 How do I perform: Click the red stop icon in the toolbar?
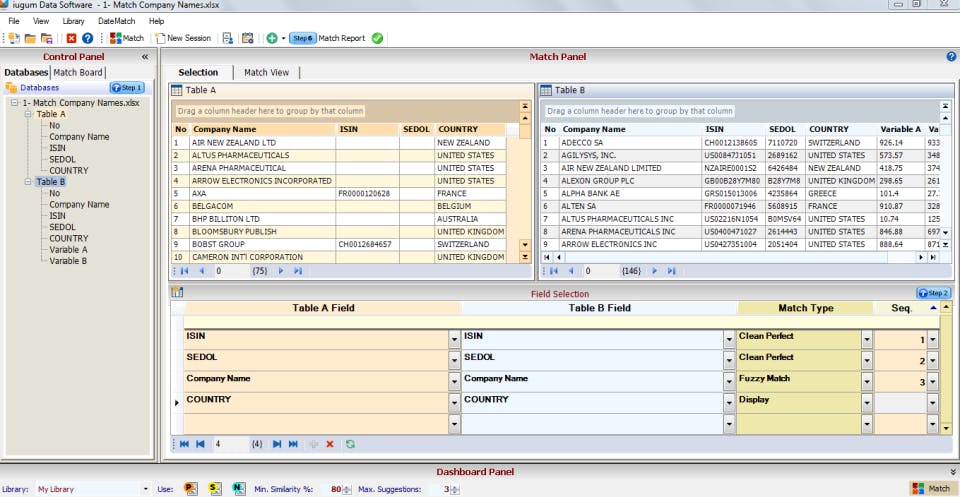click(x=71, y=38)
